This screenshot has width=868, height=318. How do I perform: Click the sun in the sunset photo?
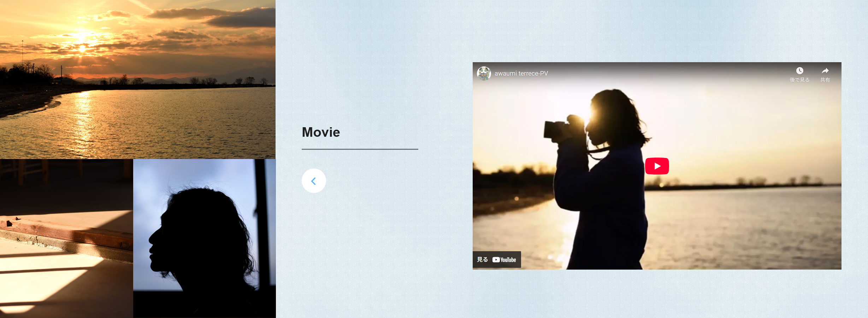[x=82, y=48]
